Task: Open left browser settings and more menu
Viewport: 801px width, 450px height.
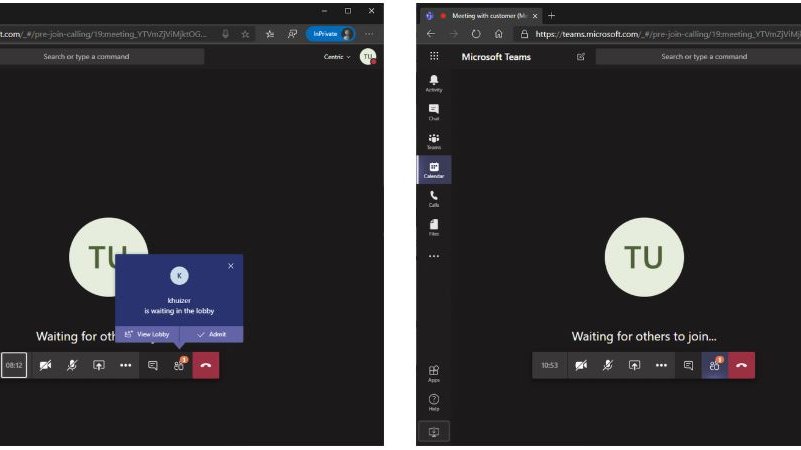Action: pos(369,34)
